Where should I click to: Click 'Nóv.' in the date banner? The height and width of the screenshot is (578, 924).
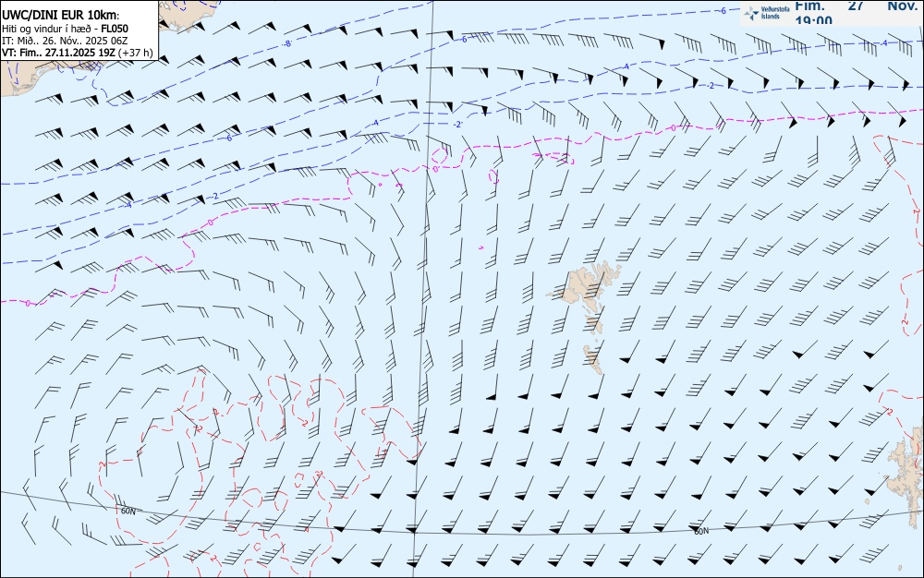[902, 6]
